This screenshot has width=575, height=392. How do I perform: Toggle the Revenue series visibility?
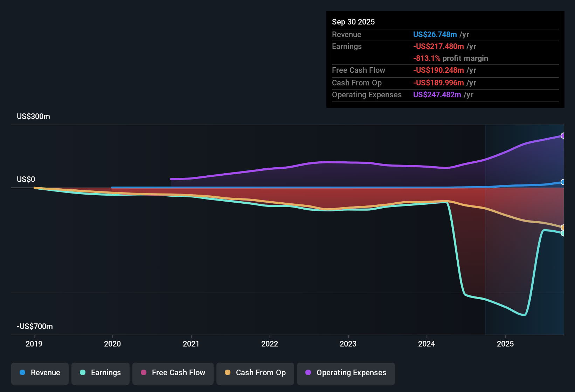click(x=40, y=373)
